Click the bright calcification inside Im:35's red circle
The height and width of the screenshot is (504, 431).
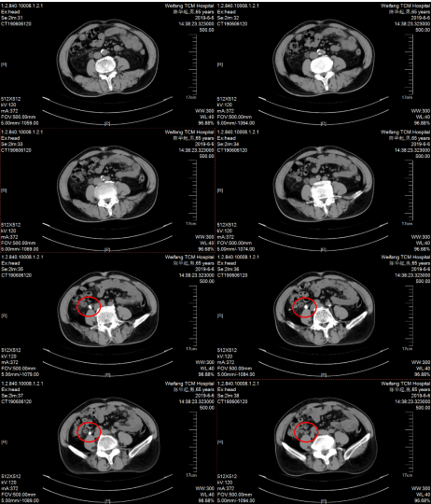(90, 307)
